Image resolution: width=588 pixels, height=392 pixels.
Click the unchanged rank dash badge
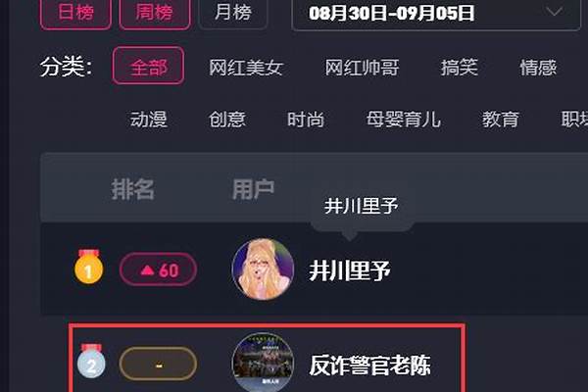[158, 364]
